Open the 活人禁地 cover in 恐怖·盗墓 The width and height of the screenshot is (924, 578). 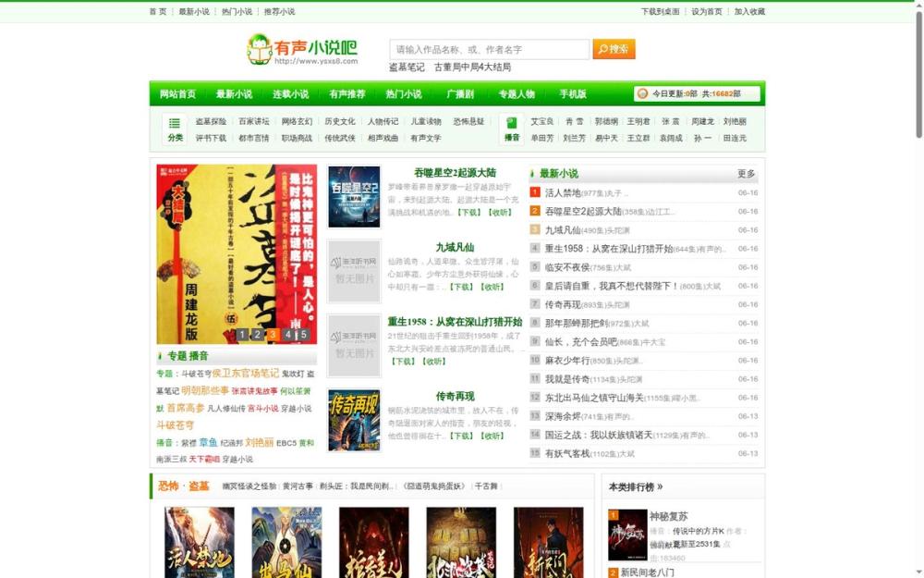200,542
